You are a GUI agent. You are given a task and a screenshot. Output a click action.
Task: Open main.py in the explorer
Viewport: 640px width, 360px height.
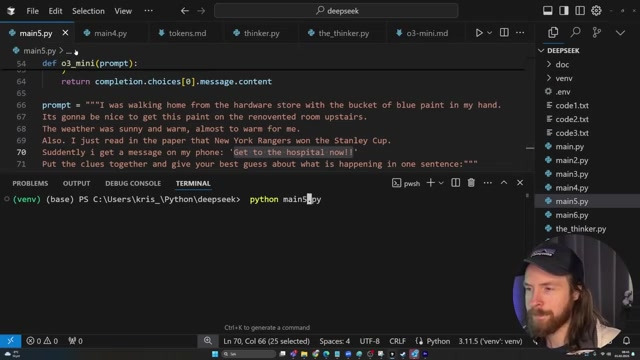[x=569, y=147]
